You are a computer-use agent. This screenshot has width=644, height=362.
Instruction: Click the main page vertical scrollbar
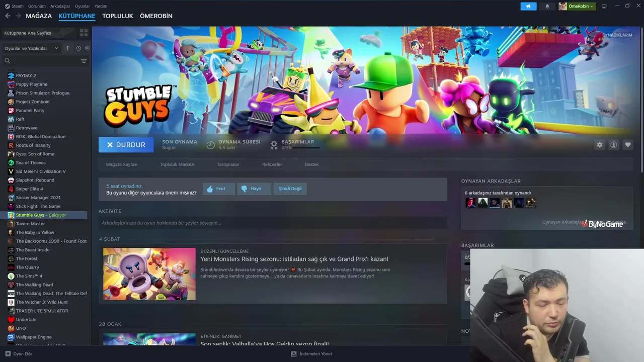coord(642,101)
